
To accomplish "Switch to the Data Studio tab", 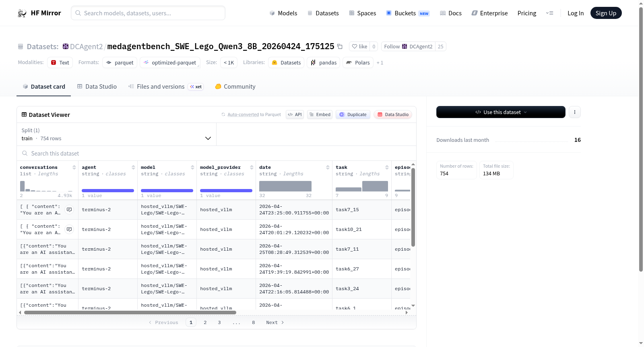I will point(97,86).
